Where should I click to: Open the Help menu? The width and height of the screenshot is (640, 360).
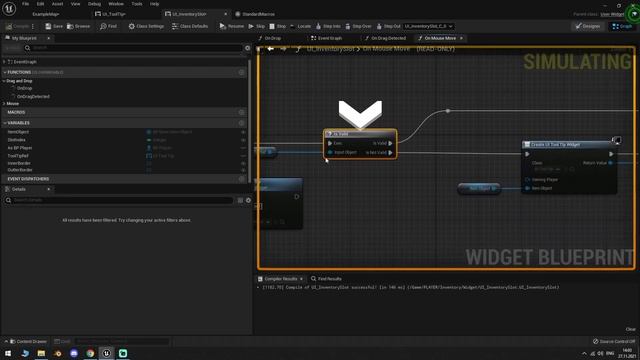[154, 4]
